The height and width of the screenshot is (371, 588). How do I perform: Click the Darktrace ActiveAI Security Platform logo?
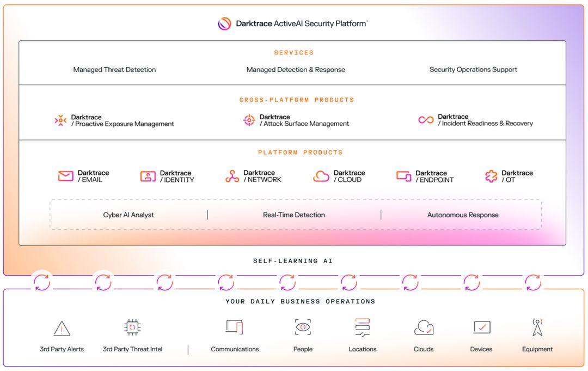coord(223,23)
